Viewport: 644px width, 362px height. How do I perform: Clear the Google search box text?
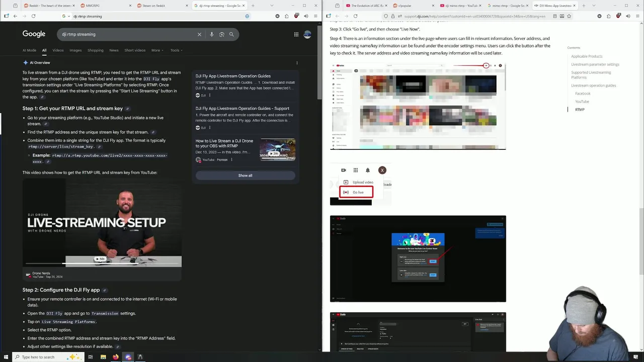pyautogui.click(x=199, y=34)
